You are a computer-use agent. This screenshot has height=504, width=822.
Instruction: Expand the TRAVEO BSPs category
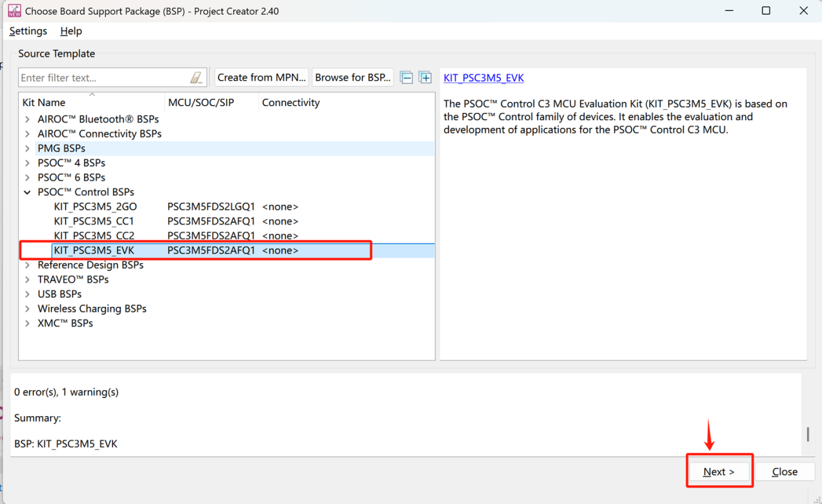(x=27, y=279)
